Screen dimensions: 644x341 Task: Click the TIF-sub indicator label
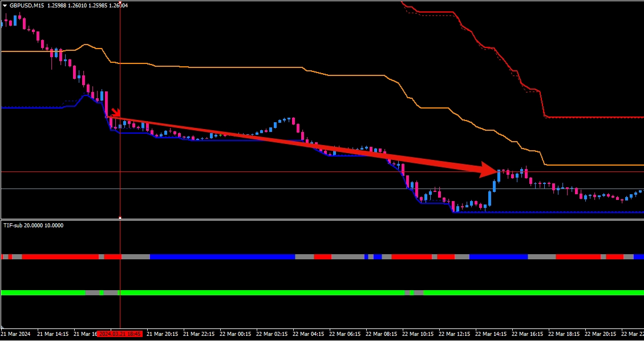tap(33, 225)
